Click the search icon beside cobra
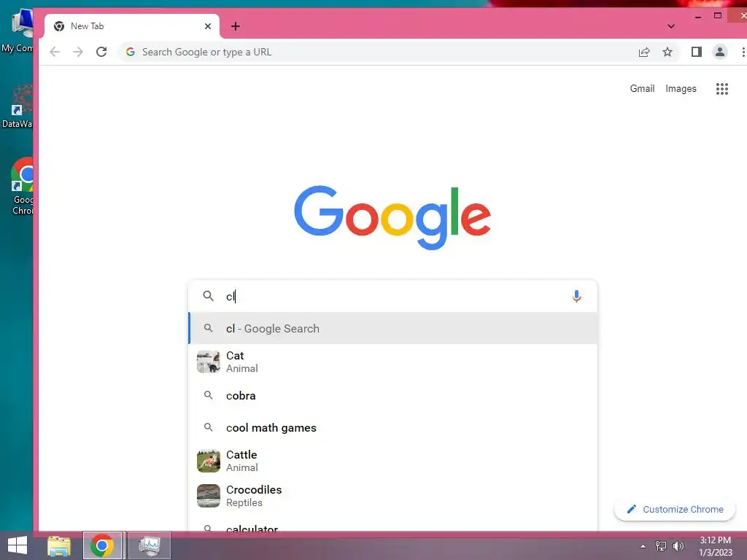 tap(208, 395)
